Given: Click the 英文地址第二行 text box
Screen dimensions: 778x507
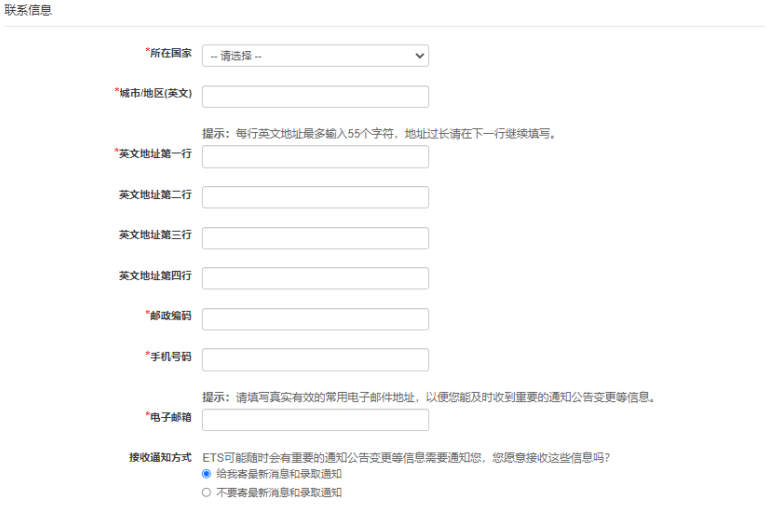Looking at the screenshot, I should 315,197.
